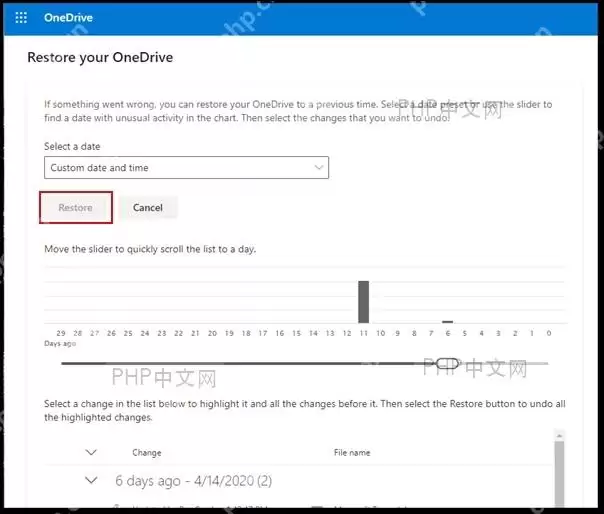Click the Restore your OneDrive heading
Viewport: 604px width, 514px height.
tap(100, 57)
